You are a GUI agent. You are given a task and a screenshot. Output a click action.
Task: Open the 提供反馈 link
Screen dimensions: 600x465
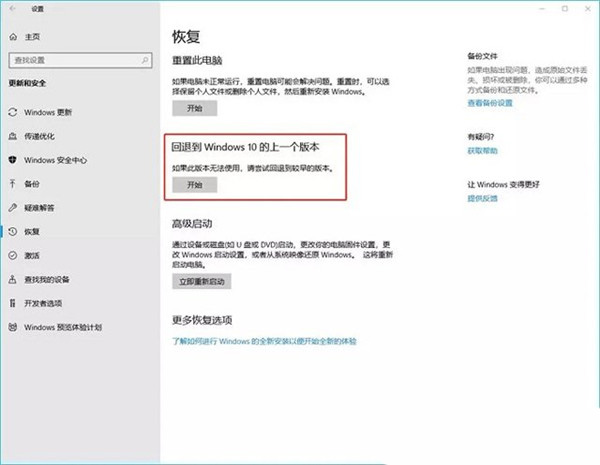coord(480,199)
